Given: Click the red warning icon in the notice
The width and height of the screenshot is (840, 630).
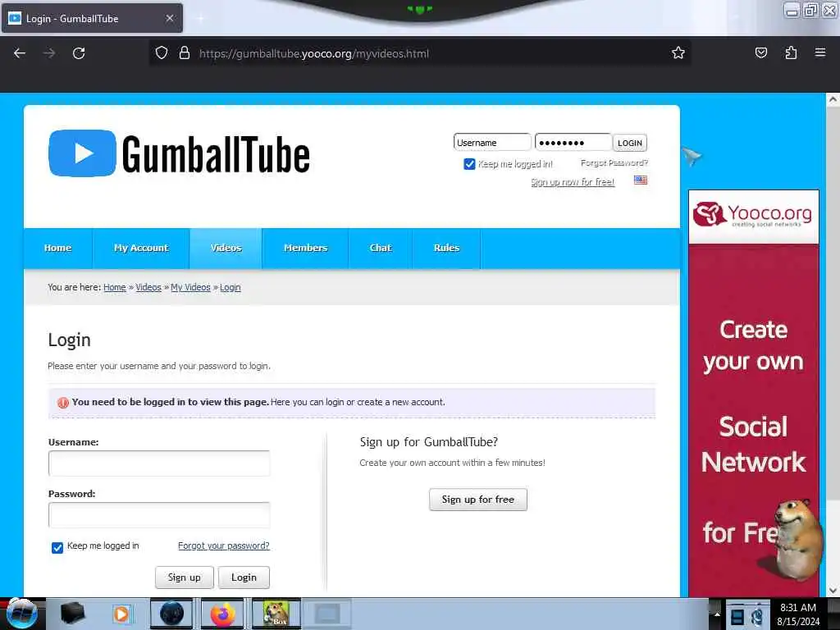Looking at the screenshot, I should point(62,402).
